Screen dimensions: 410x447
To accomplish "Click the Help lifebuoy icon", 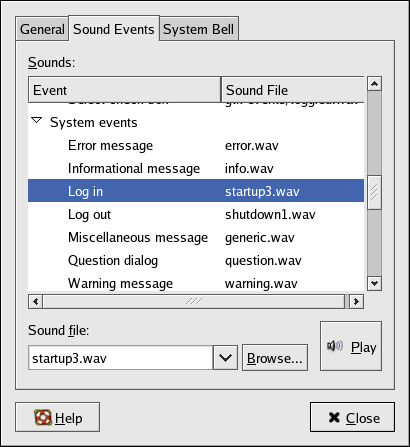I will [43, 417].
